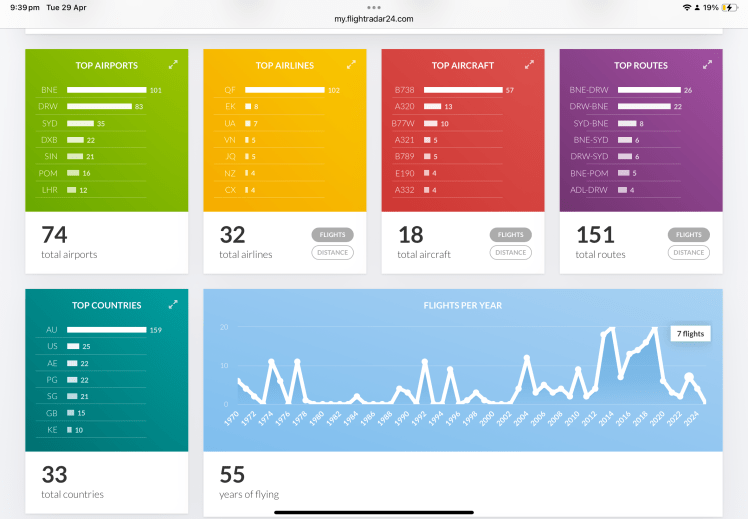Select Flights under total routes
The height and width of the screenshot is (519, 748).
tap(688, 235)
